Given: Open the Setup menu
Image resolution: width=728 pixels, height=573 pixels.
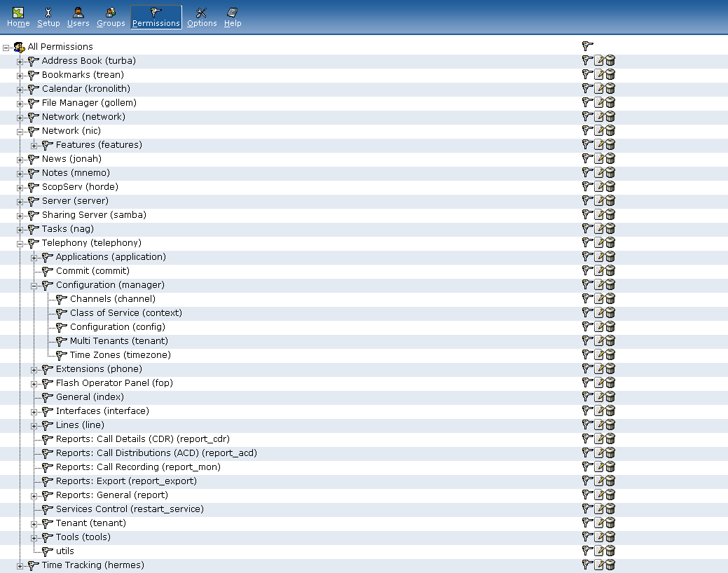Looking at the screenshot, I should tap(48, 18).
